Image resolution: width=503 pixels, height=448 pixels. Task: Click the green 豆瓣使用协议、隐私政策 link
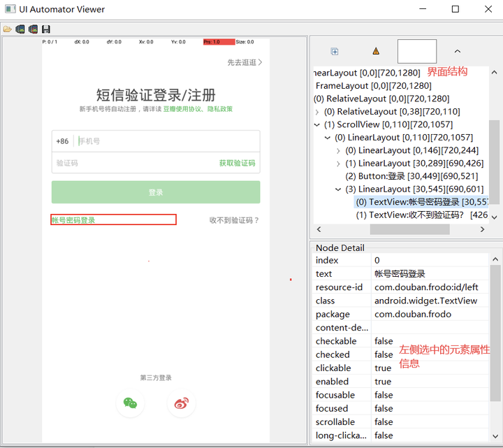tap(198, 109)
